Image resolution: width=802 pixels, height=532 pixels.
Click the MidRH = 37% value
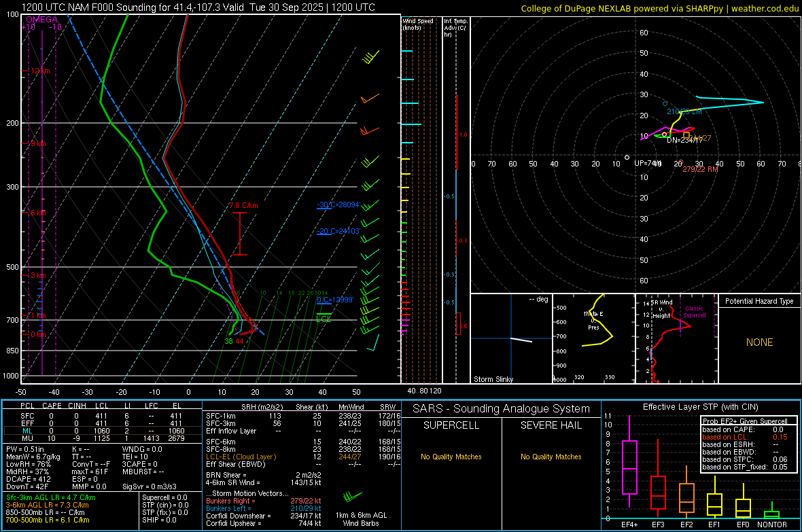pos(28,472)
